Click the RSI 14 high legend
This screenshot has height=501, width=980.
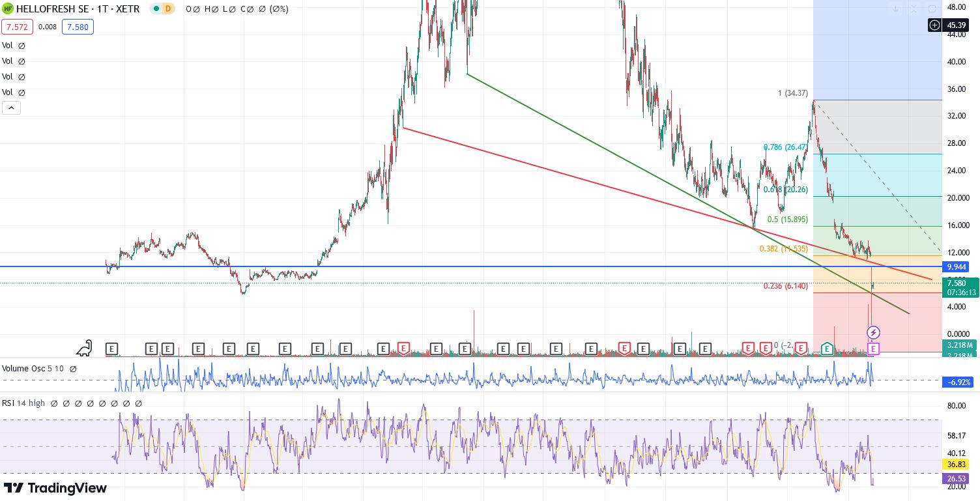[x=23, y=403]
